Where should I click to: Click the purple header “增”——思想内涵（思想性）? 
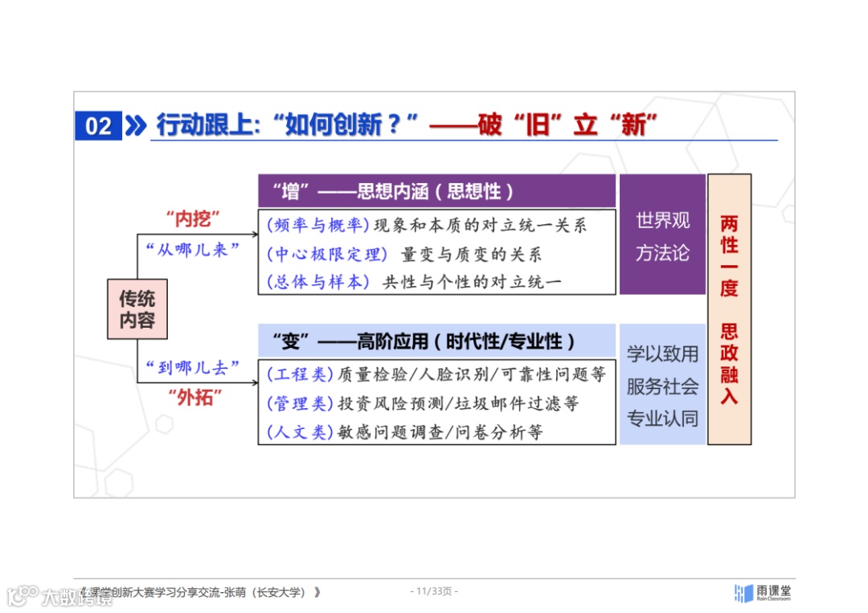click(x=436, y=191)
